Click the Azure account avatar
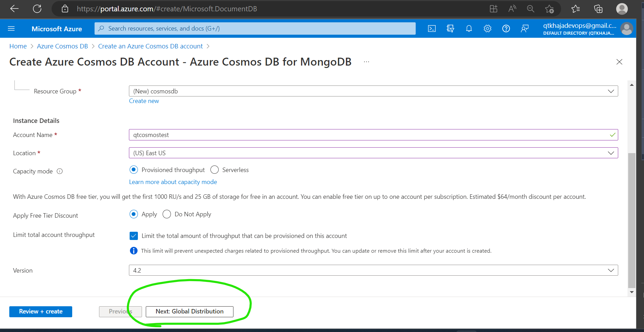Viewport: 644px width, 332px height. point(627,29)
